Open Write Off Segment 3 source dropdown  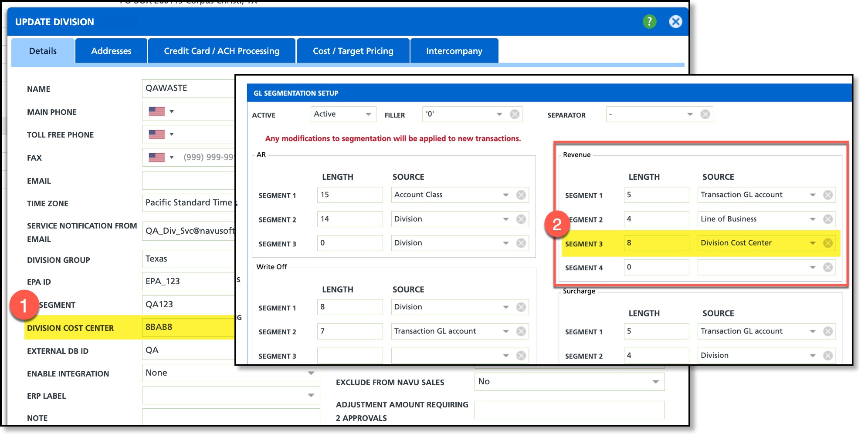[505, 356]
